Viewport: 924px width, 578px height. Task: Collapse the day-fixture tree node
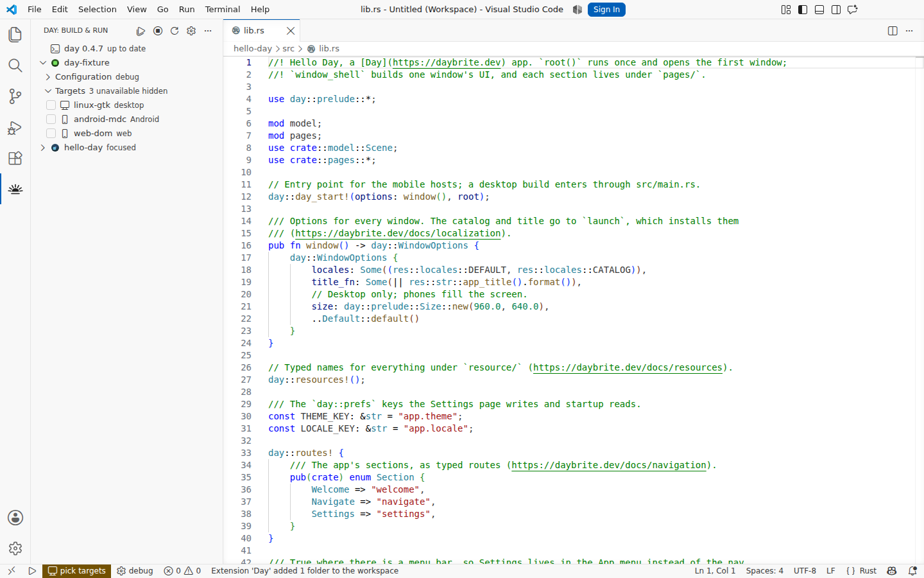point(43,63)
